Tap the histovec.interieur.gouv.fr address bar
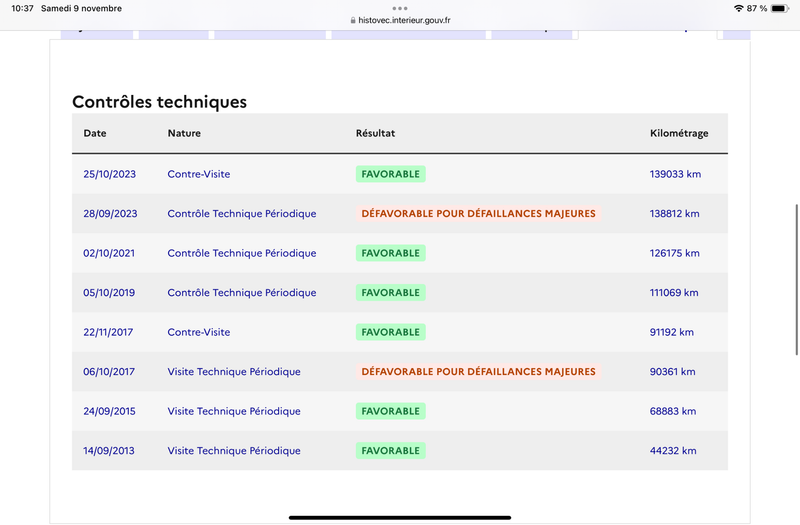Screen dimensions: 800x525 (400, 20)
